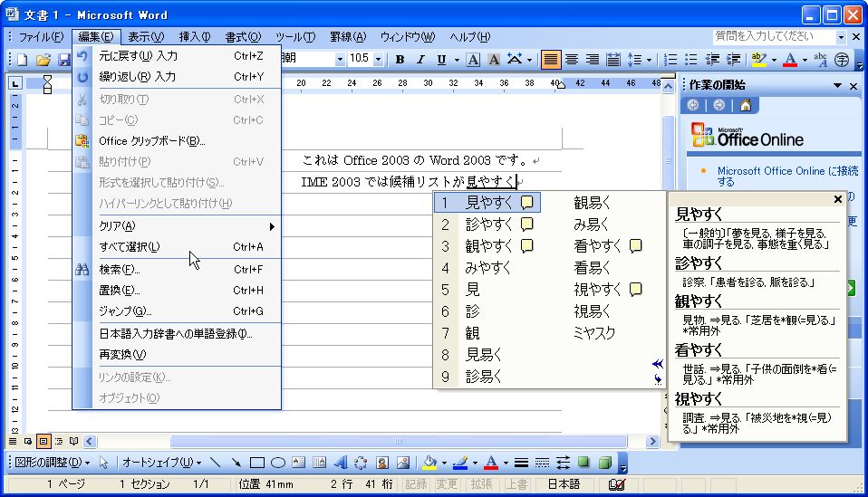Image resolution: width=868 pixels, height=497 pixels.
Task: Insert a picture from file
Action: click(403, 463)
